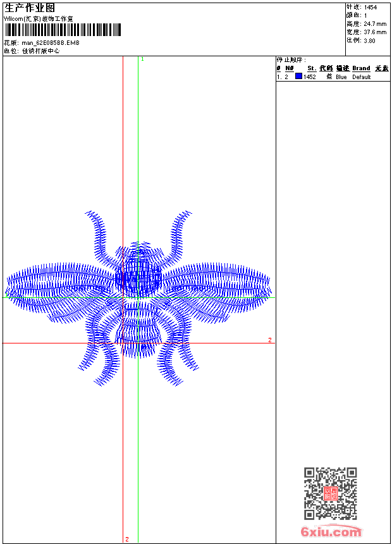Click the barcode under the title
Viewport: 392px width, 544px height.
coord(61,31)
